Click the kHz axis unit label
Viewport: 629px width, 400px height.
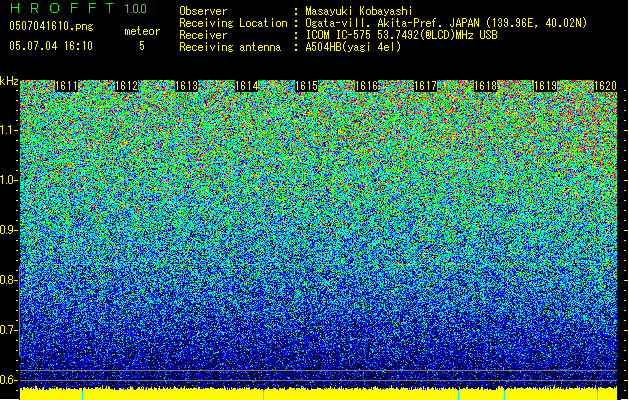coord(9,81)
